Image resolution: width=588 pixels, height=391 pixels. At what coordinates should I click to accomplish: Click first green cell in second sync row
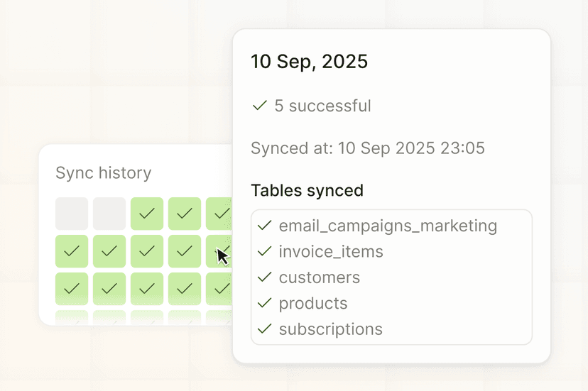tap(72, 251)
